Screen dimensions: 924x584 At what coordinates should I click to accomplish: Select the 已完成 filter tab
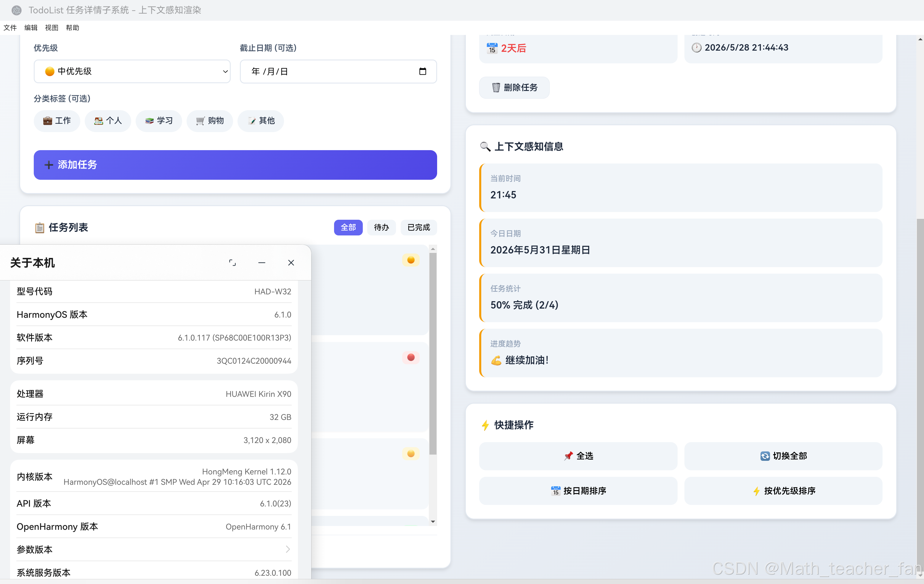(x=419, y=227)
